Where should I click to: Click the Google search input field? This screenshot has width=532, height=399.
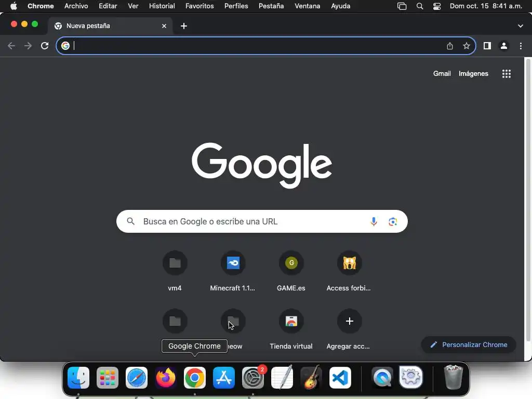tap(262, 221)
